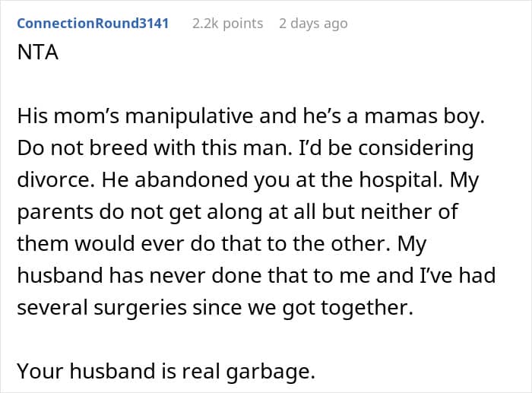Select the phrase "mamas boy"

coord(424,117)
